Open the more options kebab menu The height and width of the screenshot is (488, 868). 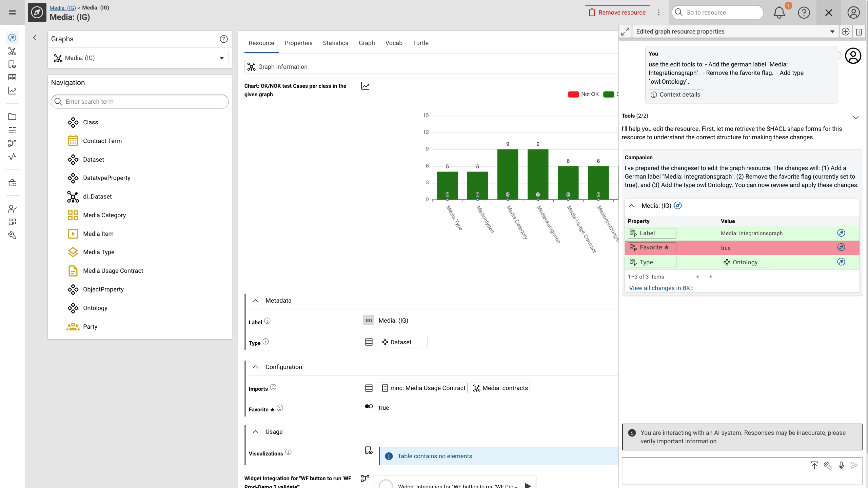coord(659,13)
